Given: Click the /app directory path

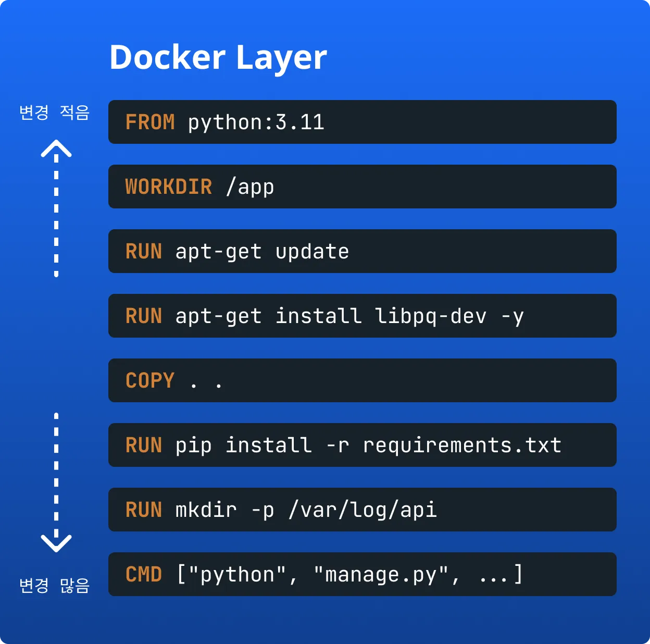Looking at the screenshot, I should (250, 187).
